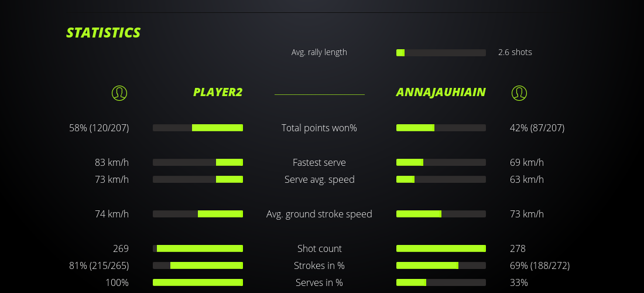Click the Avg. rally length bar

tap(441, 53)
